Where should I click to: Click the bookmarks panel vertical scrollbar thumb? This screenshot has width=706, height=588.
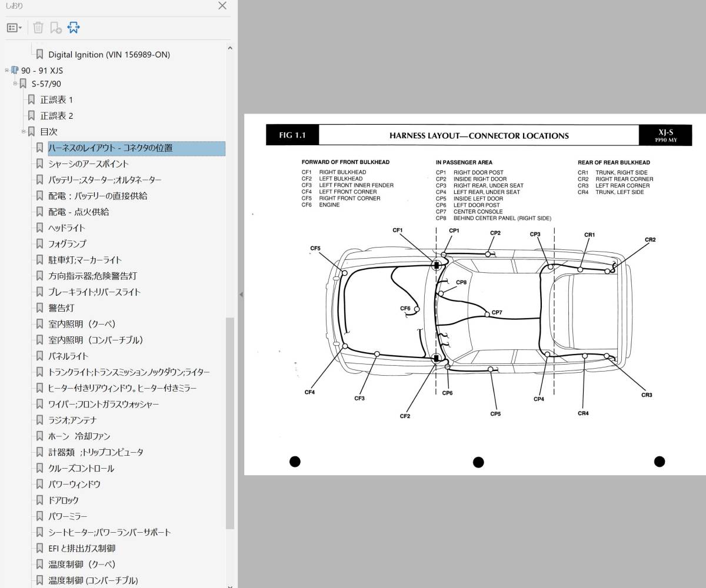[x=230, y=423]
